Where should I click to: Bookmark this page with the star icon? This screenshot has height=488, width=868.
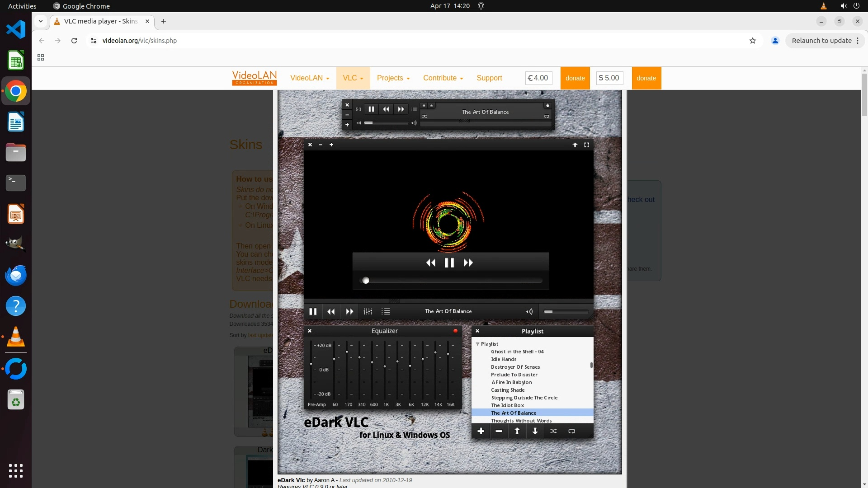click(753, 41)
